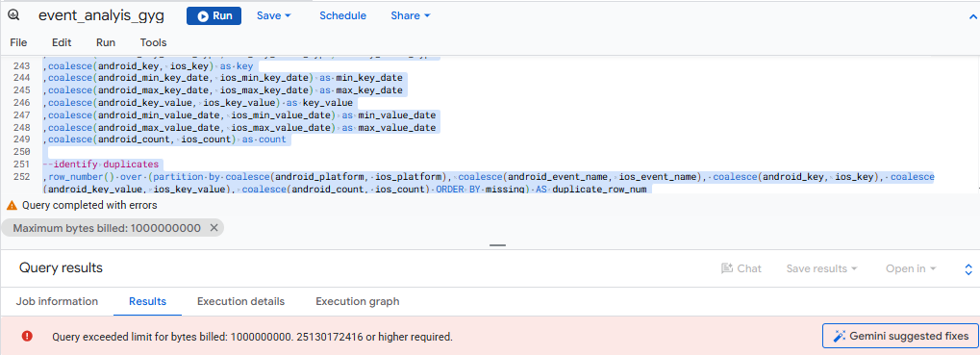The image size is (980, 355).
Task: Select the Results tab
Action: coord(147,301)
